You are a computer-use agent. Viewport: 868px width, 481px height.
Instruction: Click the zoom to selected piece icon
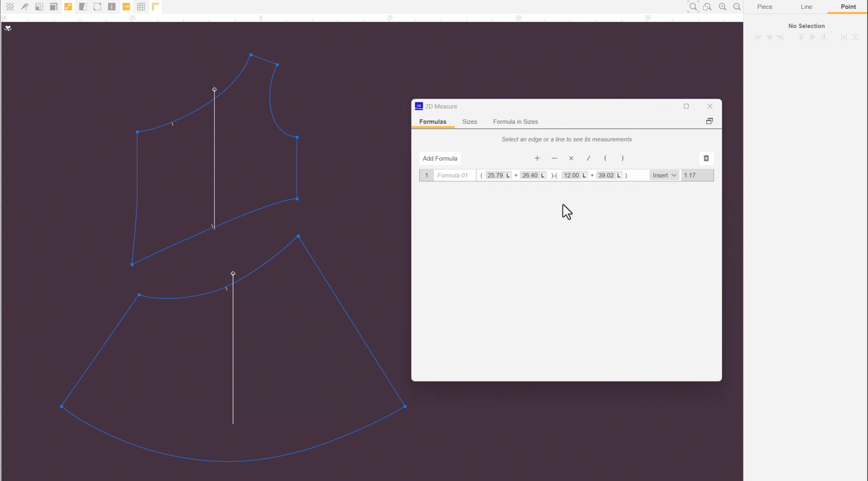707,7
